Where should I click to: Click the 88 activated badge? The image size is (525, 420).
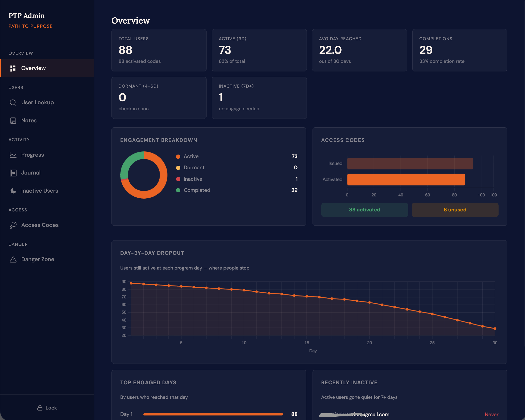[364, 210]
